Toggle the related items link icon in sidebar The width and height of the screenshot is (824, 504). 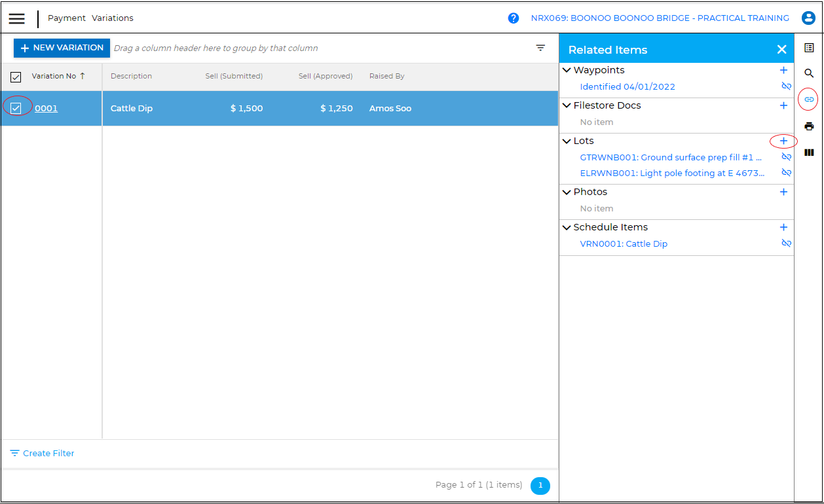(x=809, y=99)
